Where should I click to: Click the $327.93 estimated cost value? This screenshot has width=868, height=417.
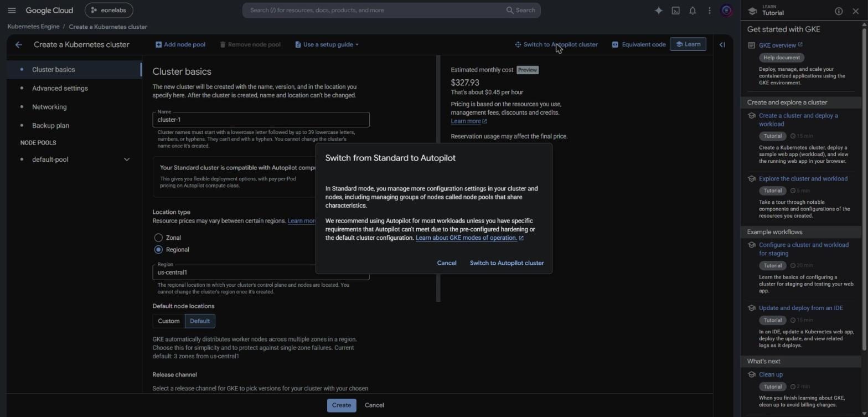point(465,83)
